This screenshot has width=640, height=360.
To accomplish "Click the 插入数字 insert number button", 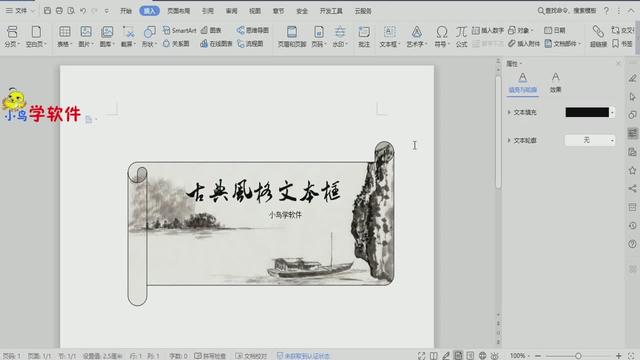I will coord(488,30).
